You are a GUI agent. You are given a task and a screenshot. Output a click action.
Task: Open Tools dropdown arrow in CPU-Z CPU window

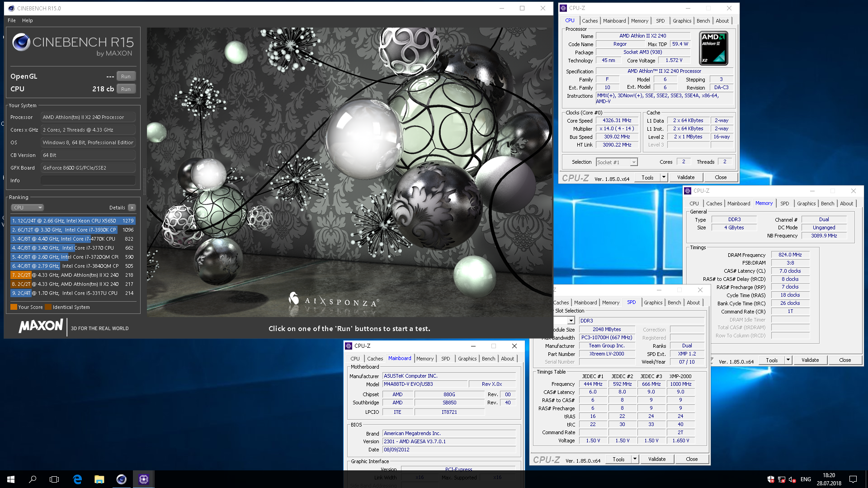click(664, 177)
